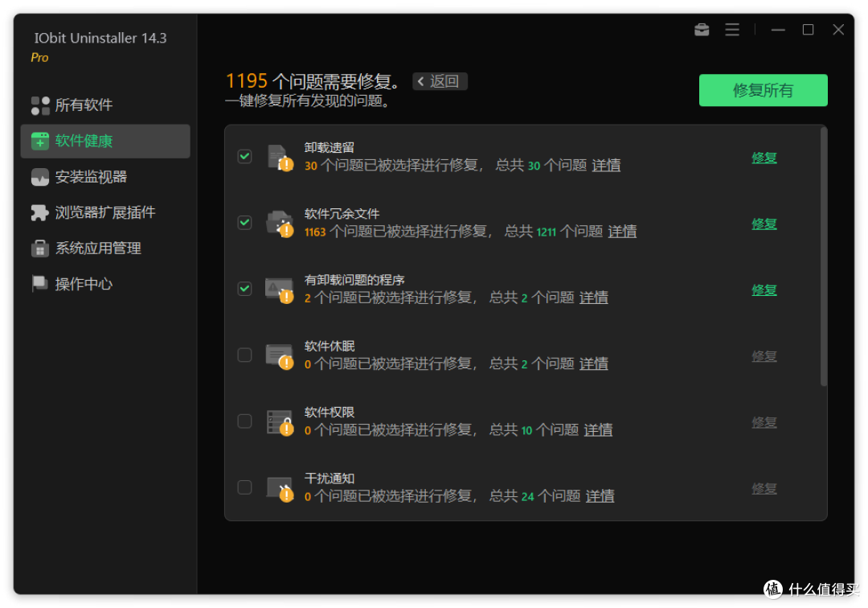This screenshot has width=868, height=608.
Task: Click the 软件权限 lock icon
Action: pyautogui.click(x=280, y=422)
